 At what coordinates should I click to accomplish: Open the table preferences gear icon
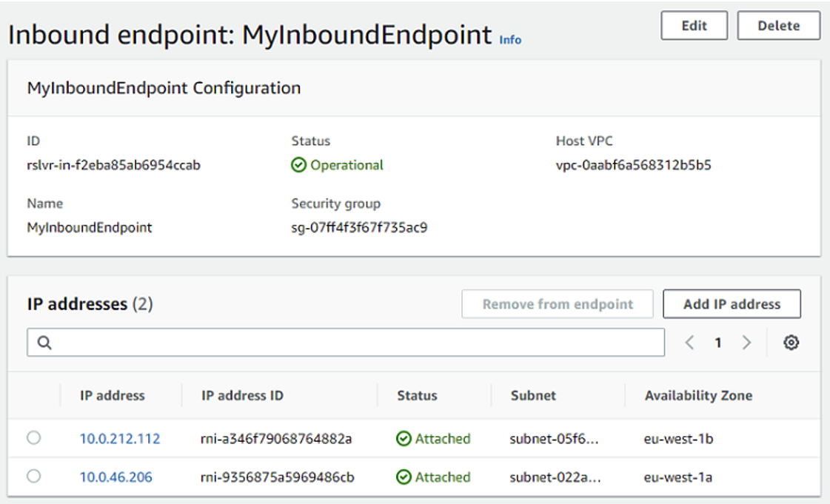click(791, 342)
